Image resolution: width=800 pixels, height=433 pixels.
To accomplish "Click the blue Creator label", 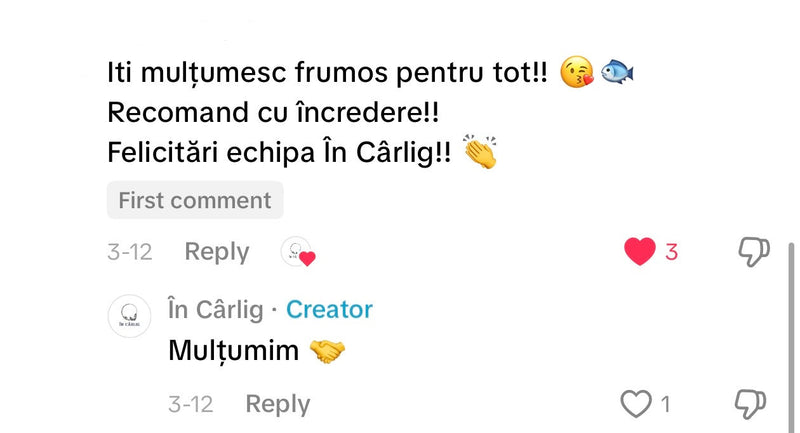I will point(329,310).
